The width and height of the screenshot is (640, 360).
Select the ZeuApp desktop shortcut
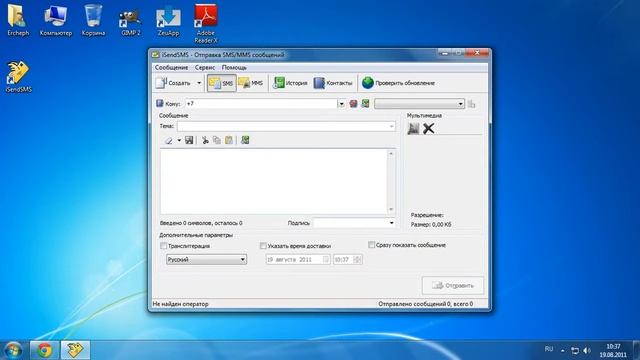coord(168,22)
